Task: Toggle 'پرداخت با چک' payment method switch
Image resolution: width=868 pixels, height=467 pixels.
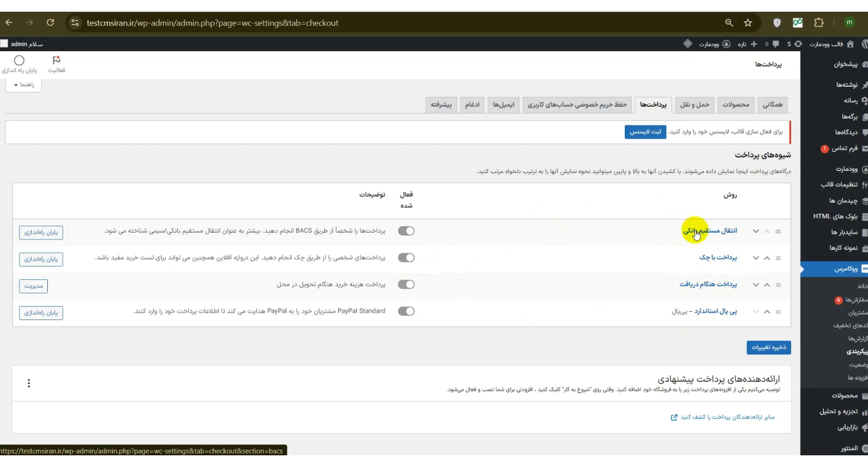Action: tap(406, 258)
